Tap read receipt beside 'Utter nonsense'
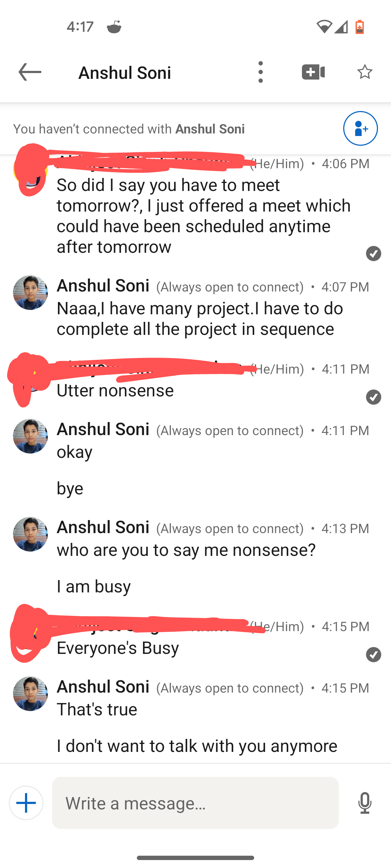The image size is (391, 868). [373, 397]
